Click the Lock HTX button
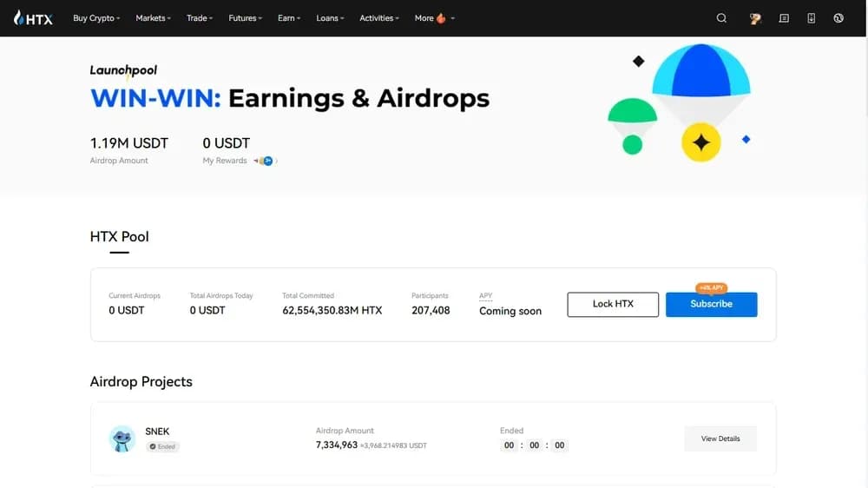This screenshot has height=488, width=868. click(x=613, y=304)
